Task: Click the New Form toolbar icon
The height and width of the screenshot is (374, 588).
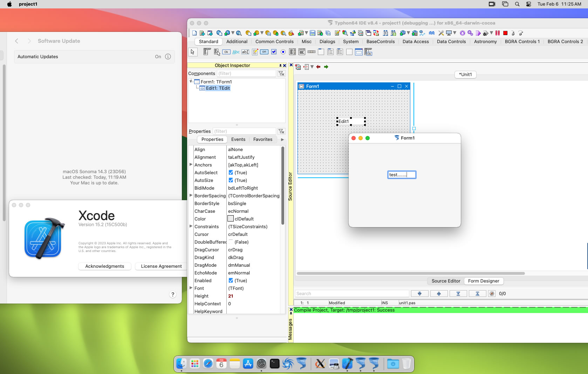Action: [210, 33]
